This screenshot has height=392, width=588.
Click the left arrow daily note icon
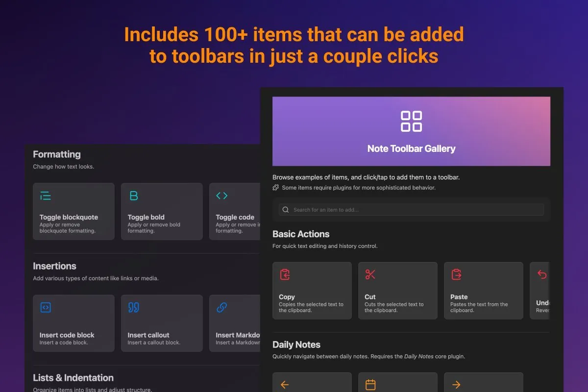[285, 385]
